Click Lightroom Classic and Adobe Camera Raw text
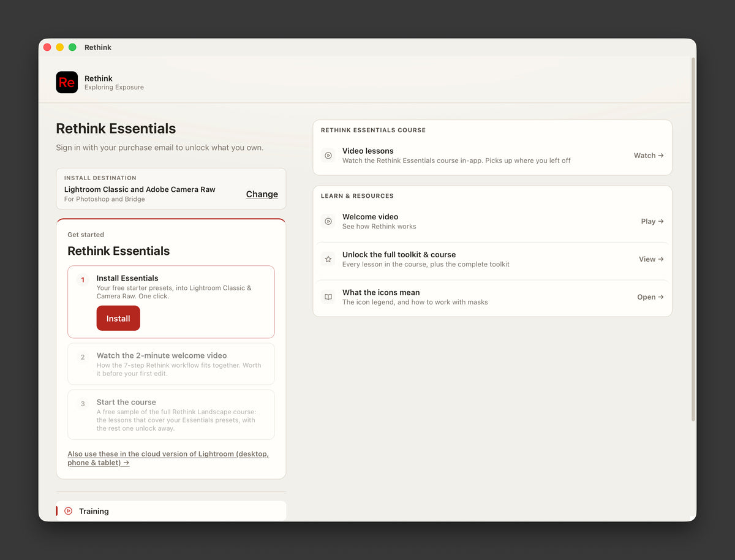The height and width of the screenshot is (560, 735). coord(140,189)
